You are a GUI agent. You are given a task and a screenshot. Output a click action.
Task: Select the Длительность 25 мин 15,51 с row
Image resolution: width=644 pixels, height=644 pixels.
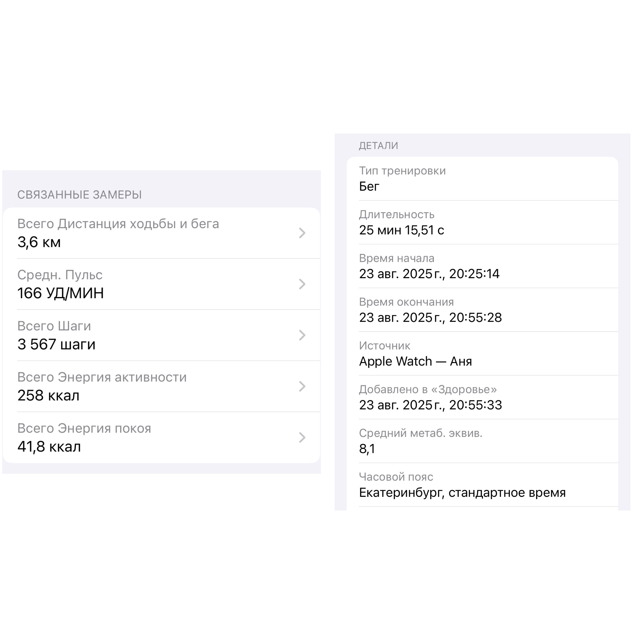click(x=482, y=222)
